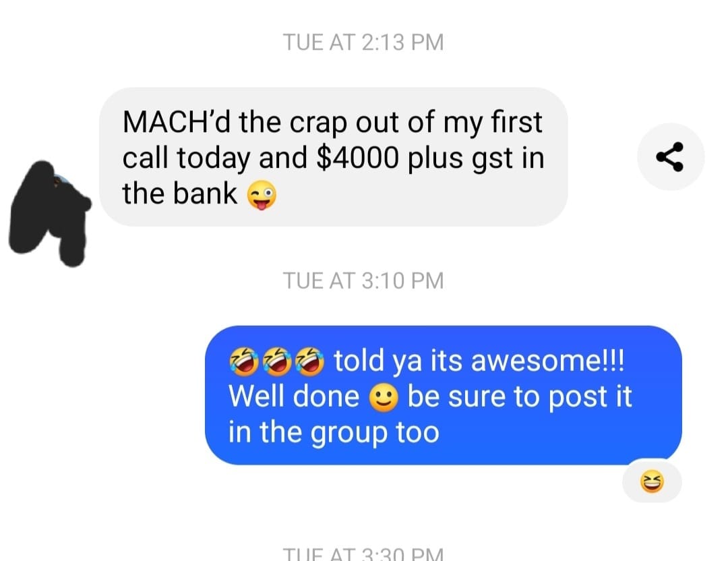Tap the laughing reaction badge under blue message

click(x=652, y=481)
